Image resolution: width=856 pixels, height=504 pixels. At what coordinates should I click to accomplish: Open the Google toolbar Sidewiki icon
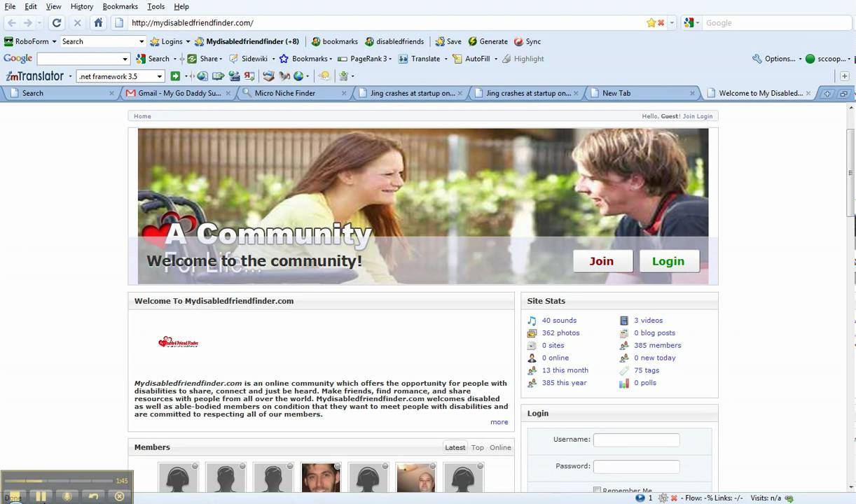click(234, 59)
